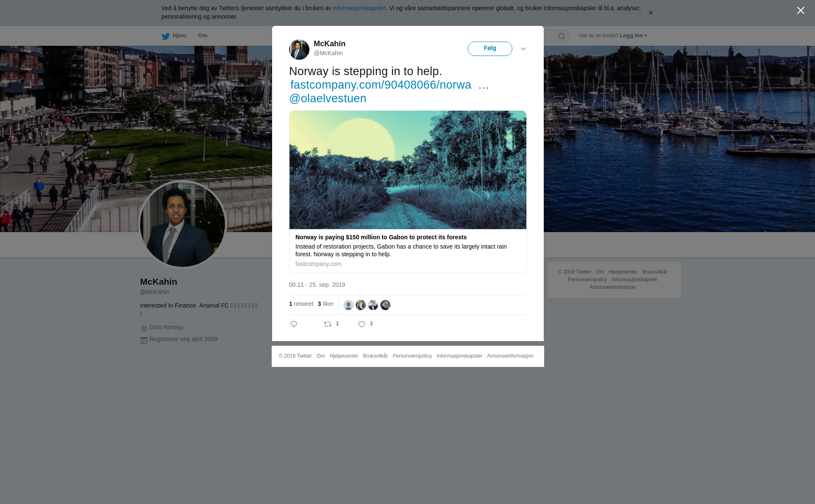Go to Hjem in navigation
The width and height of the screenshot is (815, 504).
[179, 36]
